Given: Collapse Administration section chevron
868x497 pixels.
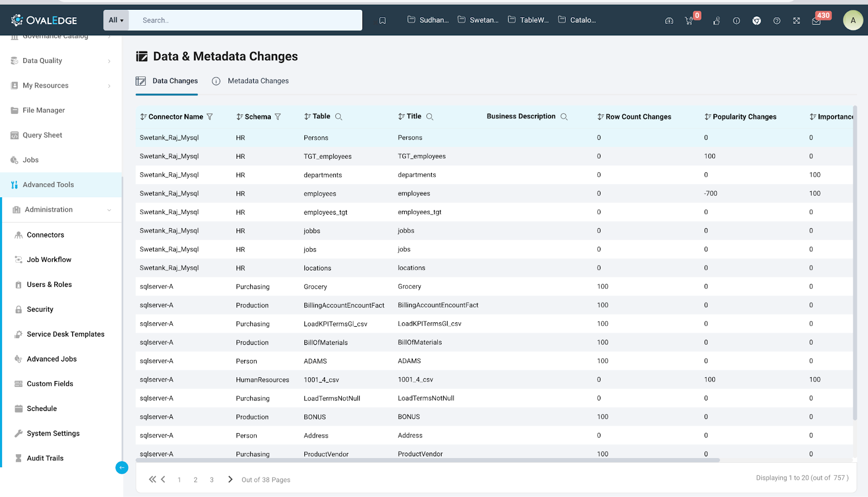Looking at the screenshot, I should click(109, 210).
